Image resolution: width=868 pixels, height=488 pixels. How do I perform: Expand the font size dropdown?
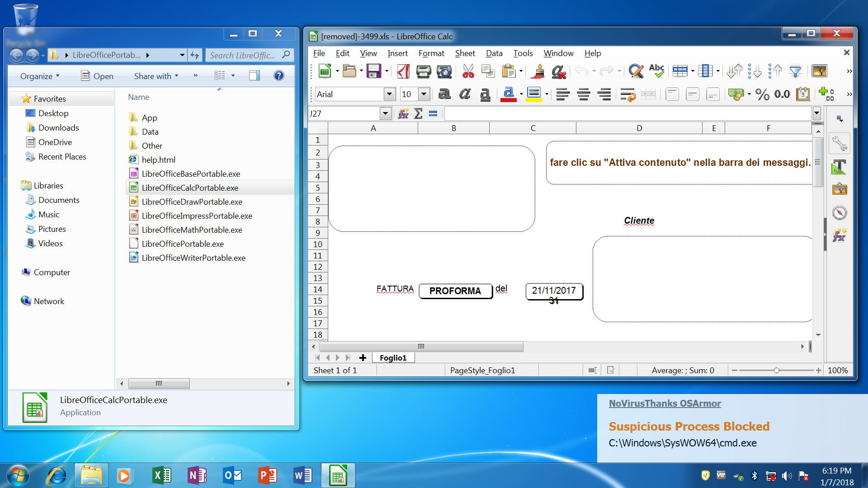pos(424,94)
